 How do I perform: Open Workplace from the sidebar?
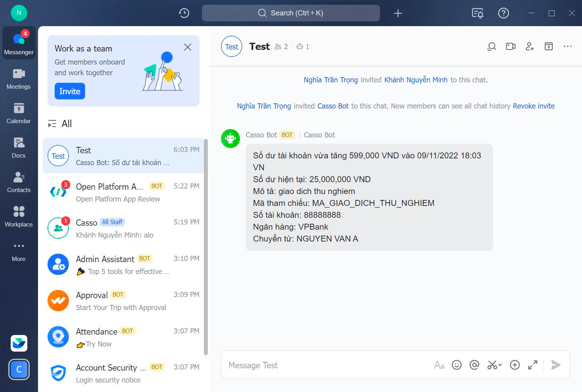click(19, 216)
